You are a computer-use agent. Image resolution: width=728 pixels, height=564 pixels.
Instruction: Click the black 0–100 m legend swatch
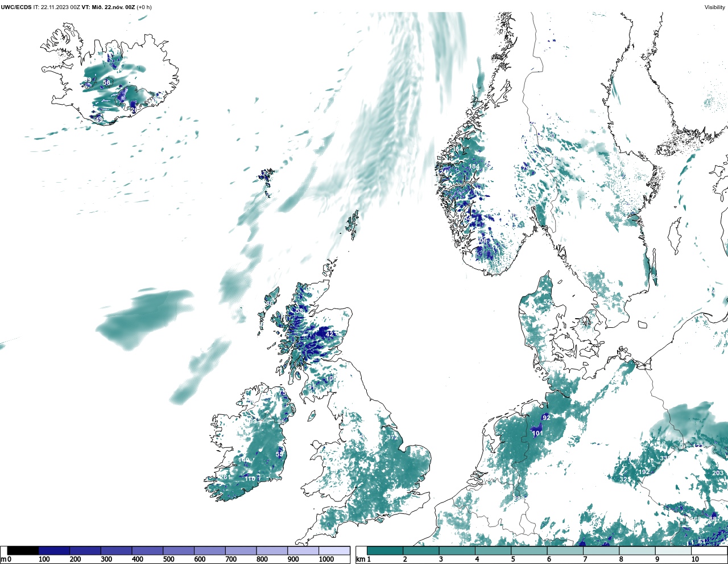pos(23,550)
